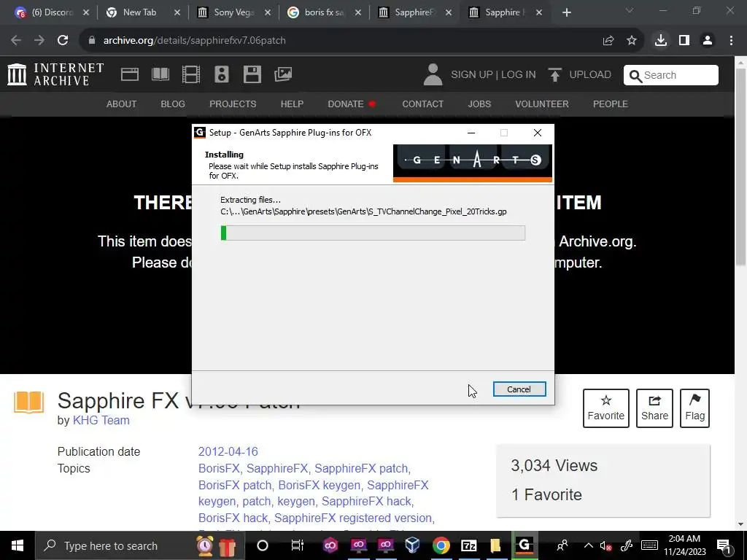Switch to the Sony Vegas browser tab
This screenshot has width=747, height=560.
233,12
